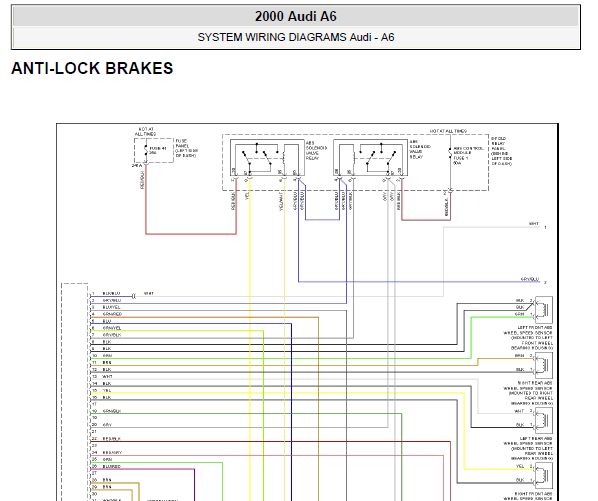Click pin 3 'BLU/YEL' on the module connector
Viewport: 598px width, 501px height.
[x=111, y=307]
